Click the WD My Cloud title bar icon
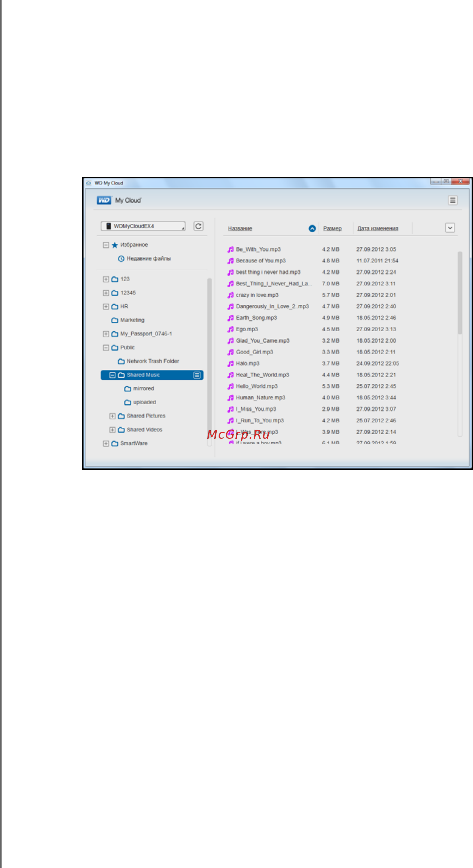The image size is (473, 868). point(88,183)
